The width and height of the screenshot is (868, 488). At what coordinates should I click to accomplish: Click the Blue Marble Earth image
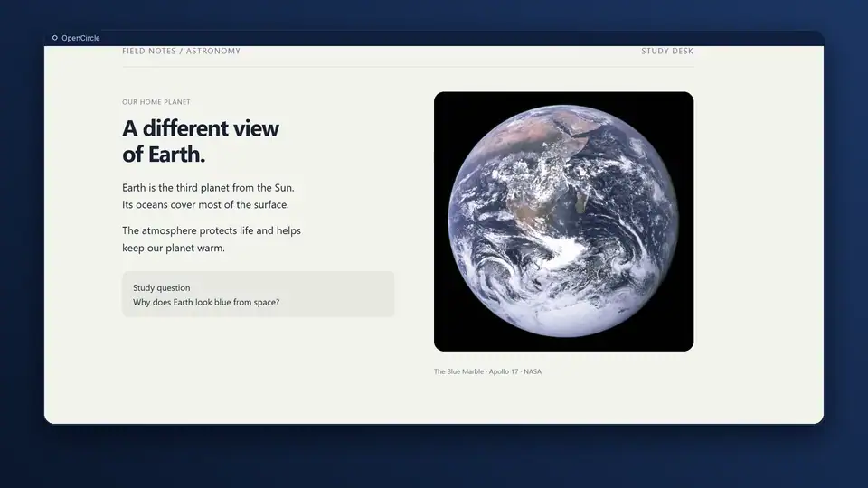pyautogui.click(x=563, y=221)
